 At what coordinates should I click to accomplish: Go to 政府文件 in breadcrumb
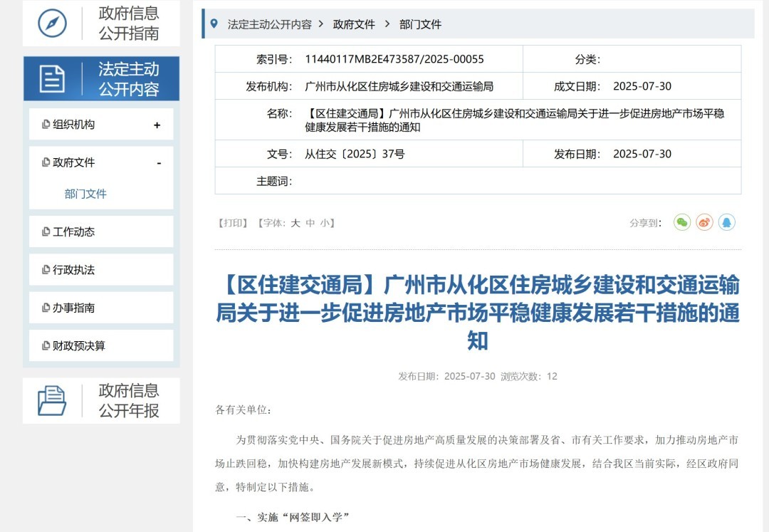(x=354, y=24)
